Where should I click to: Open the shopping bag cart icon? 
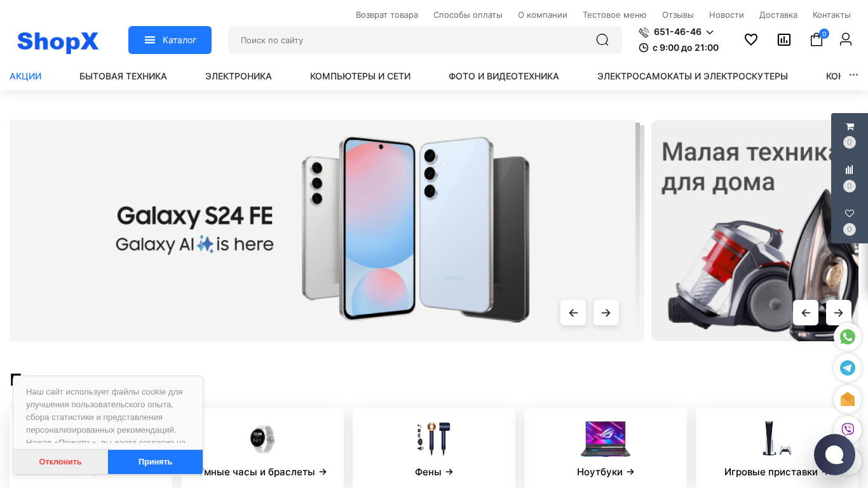pos(817,39)
